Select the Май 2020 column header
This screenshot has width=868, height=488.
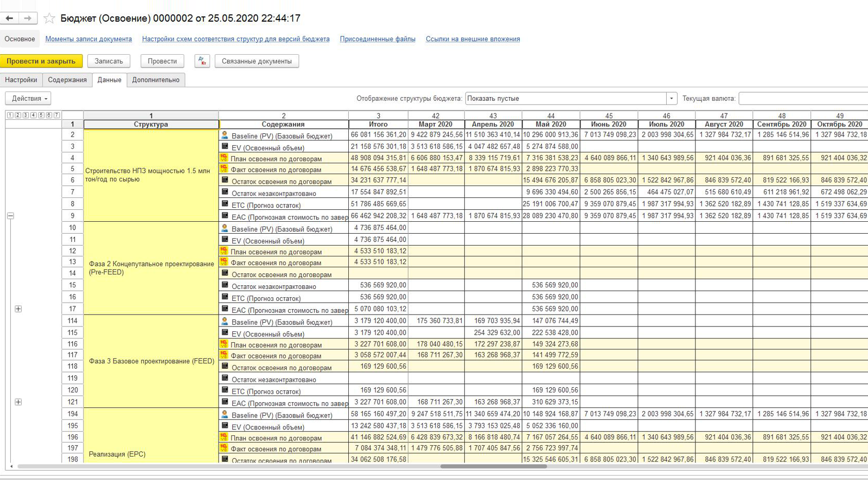point(551,124)
